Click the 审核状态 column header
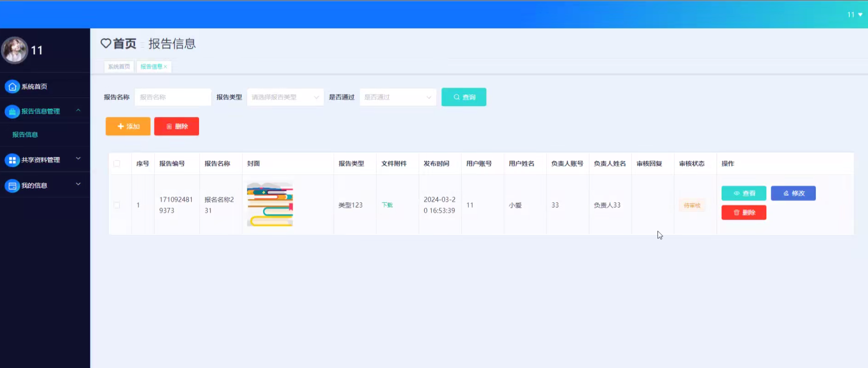 (692, 163)
